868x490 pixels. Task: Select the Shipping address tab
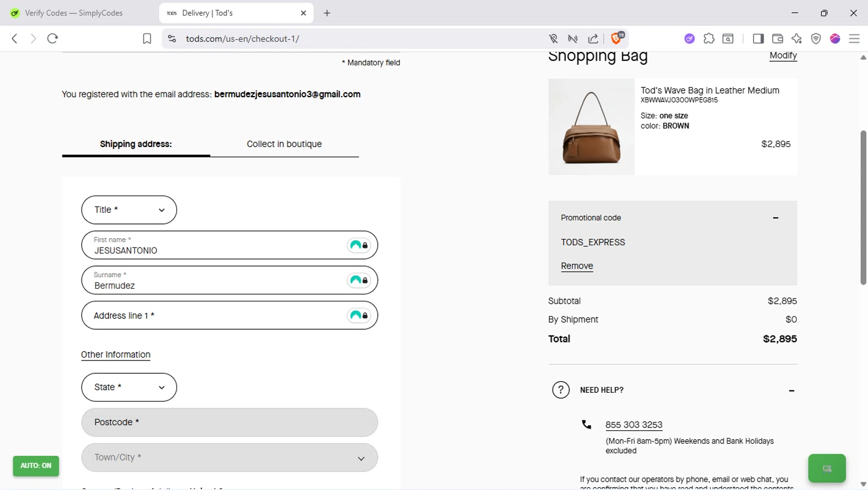136,144
